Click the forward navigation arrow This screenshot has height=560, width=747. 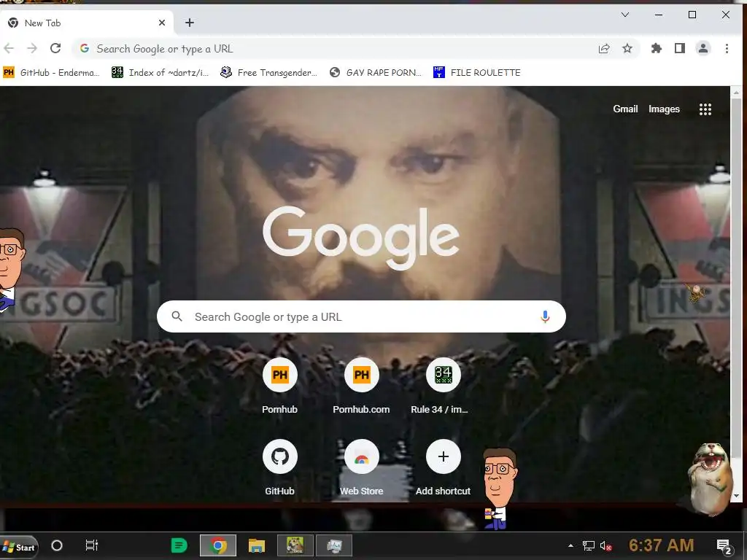coord(32,49)
